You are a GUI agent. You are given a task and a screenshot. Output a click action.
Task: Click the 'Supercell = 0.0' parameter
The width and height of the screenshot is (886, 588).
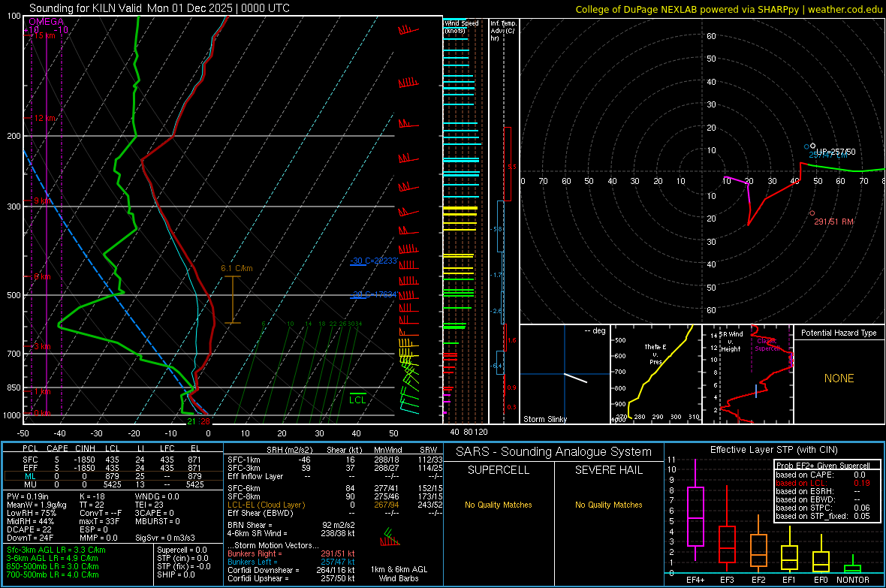click(182, 550)
